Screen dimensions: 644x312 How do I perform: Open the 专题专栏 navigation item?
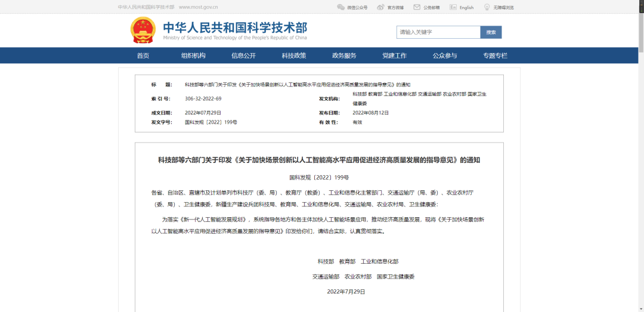[496, 56]
